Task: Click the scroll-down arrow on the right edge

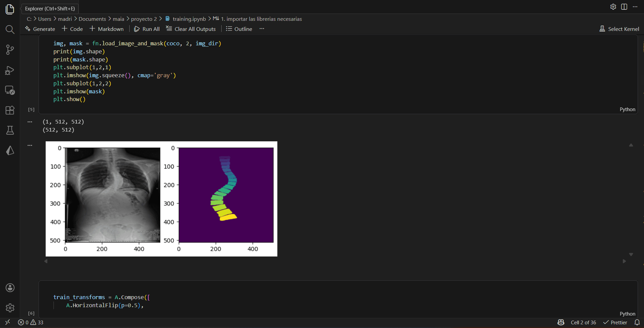Action: pyautogui.click(x=631, y=254)
